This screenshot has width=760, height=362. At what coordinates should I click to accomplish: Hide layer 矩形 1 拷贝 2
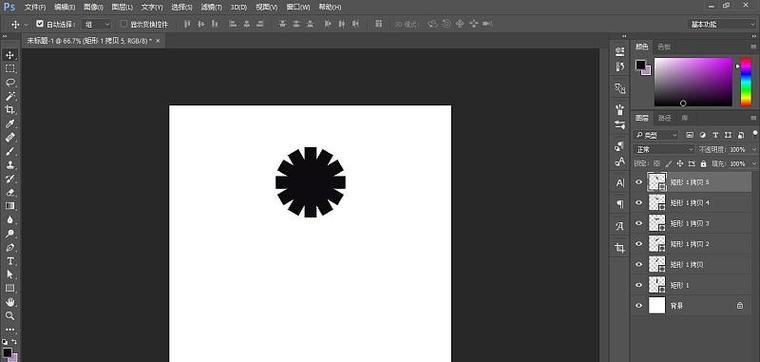[x=639, y=244]
